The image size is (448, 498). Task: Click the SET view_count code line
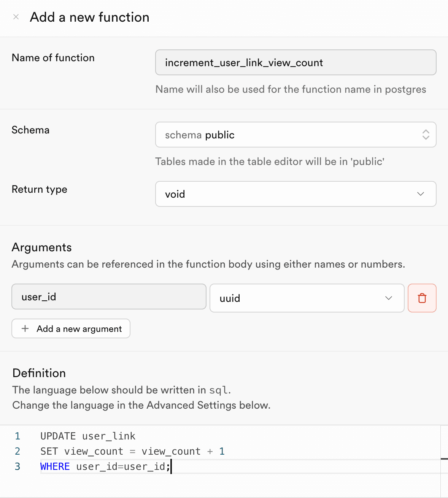coord(132,451)
